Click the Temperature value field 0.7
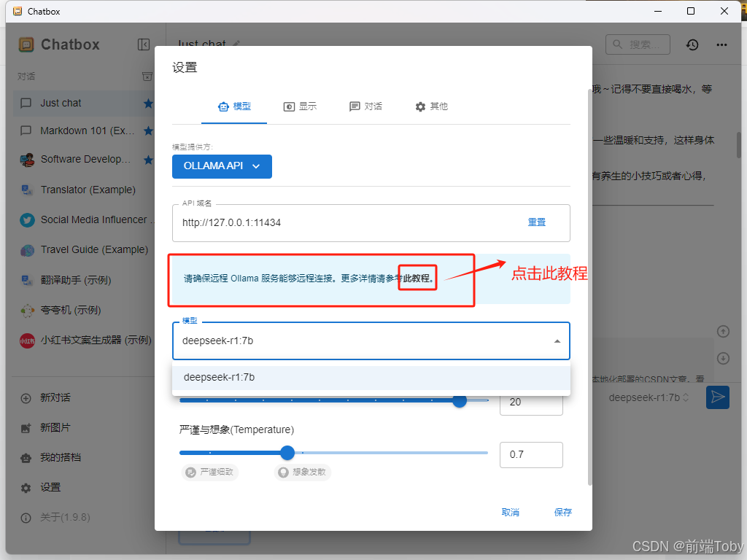This screenshot has width=747, height=560. tap(531, 455)
